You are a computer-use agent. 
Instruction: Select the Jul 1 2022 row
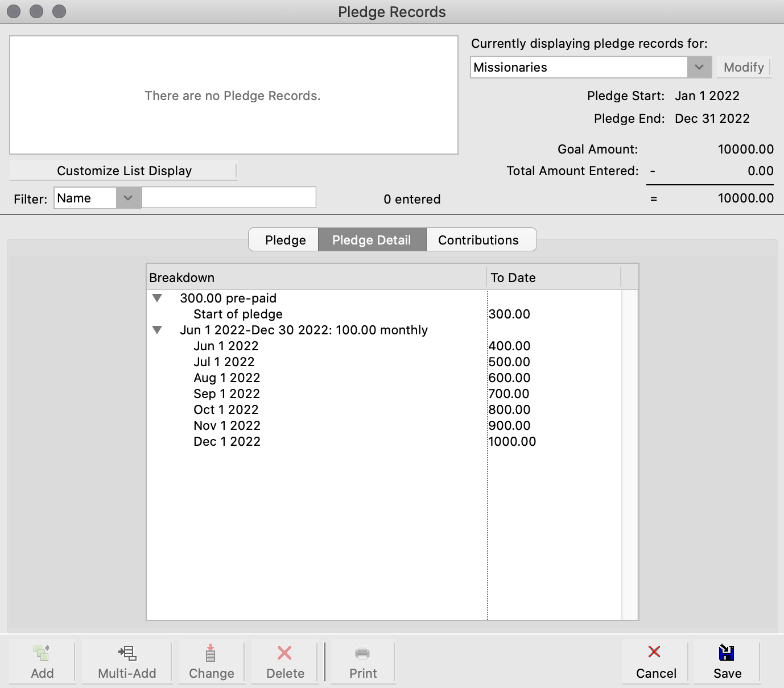click(384, 362)
